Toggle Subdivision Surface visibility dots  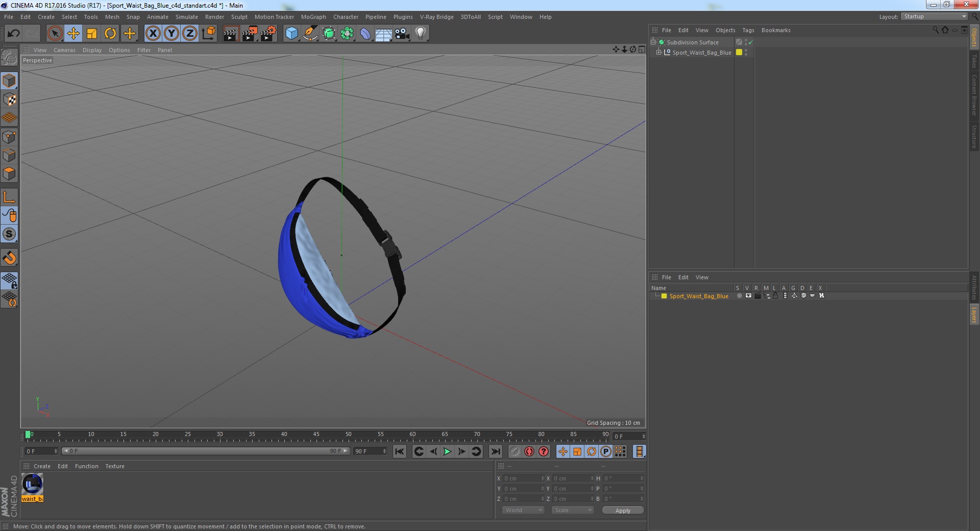(746, 42)
